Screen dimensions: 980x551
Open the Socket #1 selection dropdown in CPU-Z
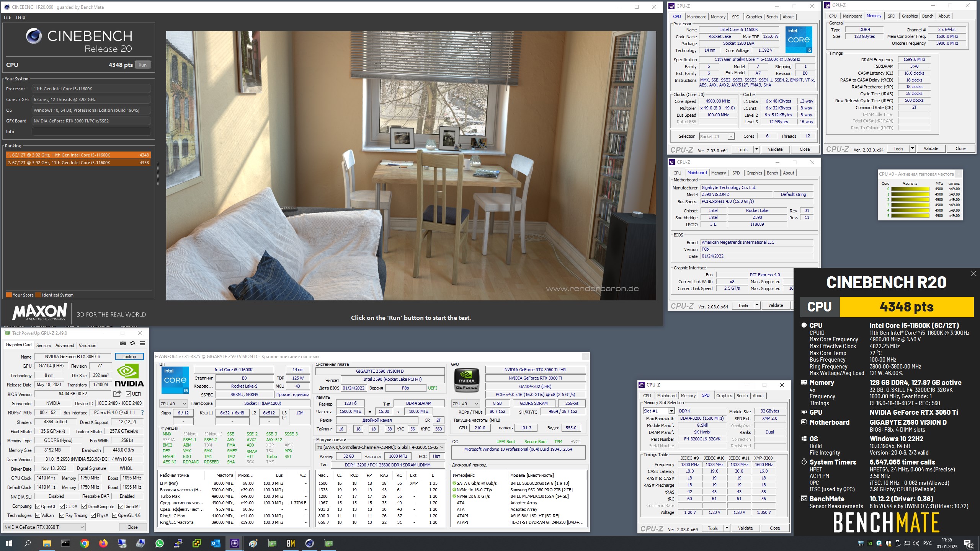click(717, 136)
